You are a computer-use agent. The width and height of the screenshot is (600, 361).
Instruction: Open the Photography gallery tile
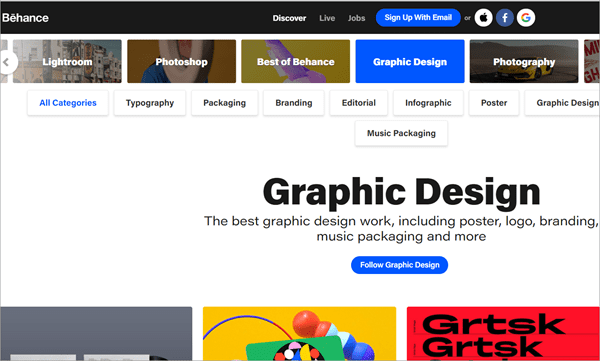tap(524, 61)
